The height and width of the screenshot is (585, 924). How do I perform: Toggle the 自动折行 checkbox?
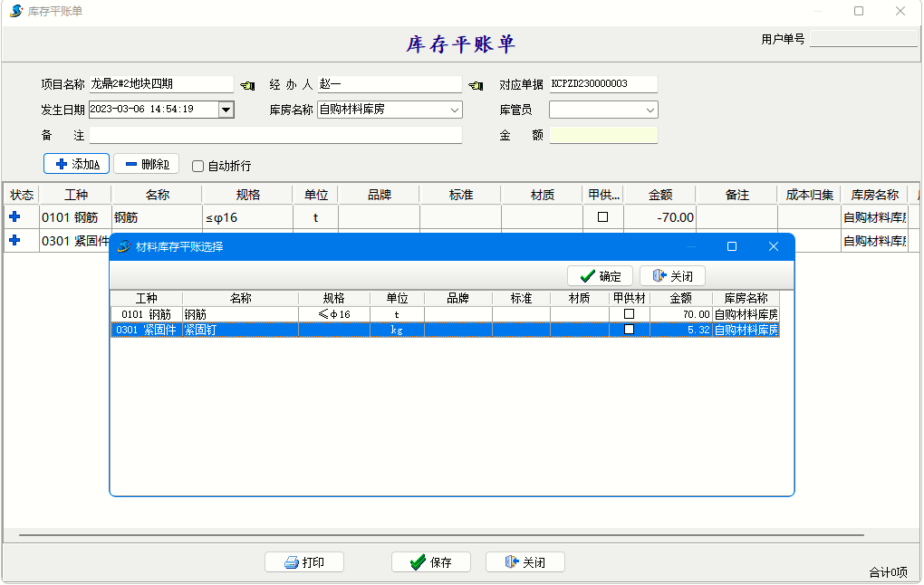pyautogui.click(x=198, y=166)
